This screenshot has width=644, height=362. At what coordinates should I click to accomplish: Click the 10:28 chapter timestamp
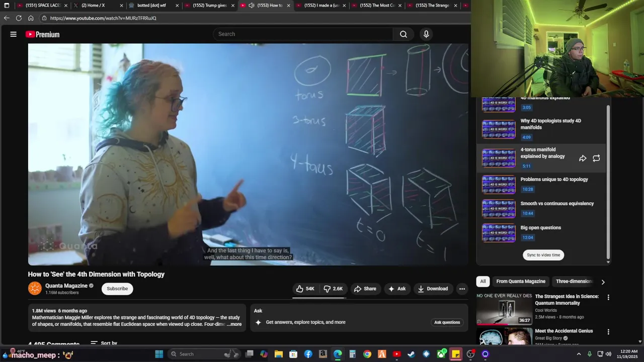point(527,190)
